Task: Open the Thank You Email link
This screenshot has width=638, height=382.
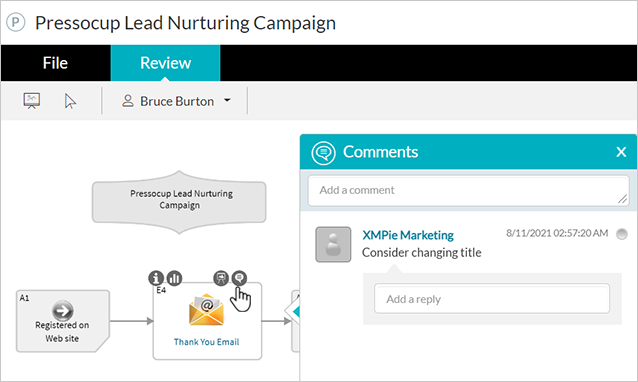Action: pos(206,342)
